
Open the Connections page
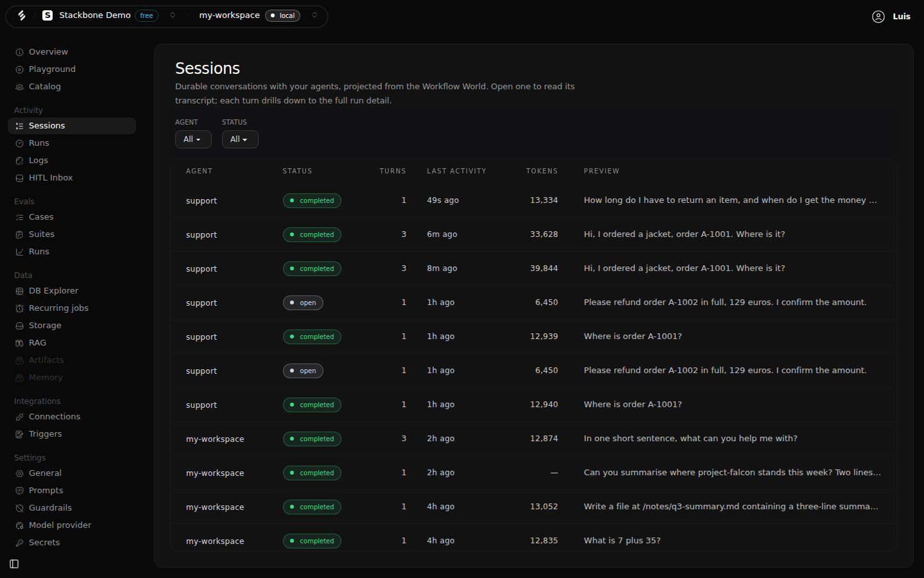click(72, 417)
